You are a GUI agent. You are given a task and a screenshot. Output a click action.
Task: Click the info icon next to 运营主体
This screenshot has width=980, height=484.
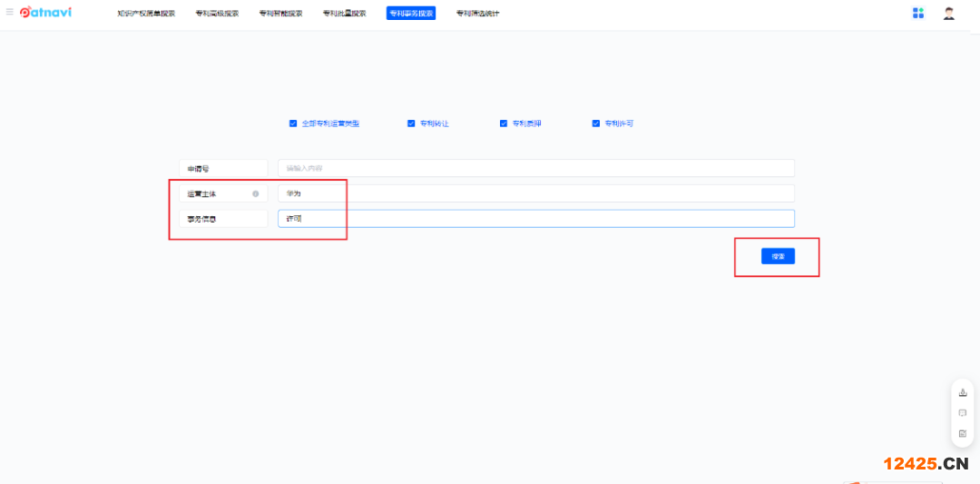pos(256,193)
